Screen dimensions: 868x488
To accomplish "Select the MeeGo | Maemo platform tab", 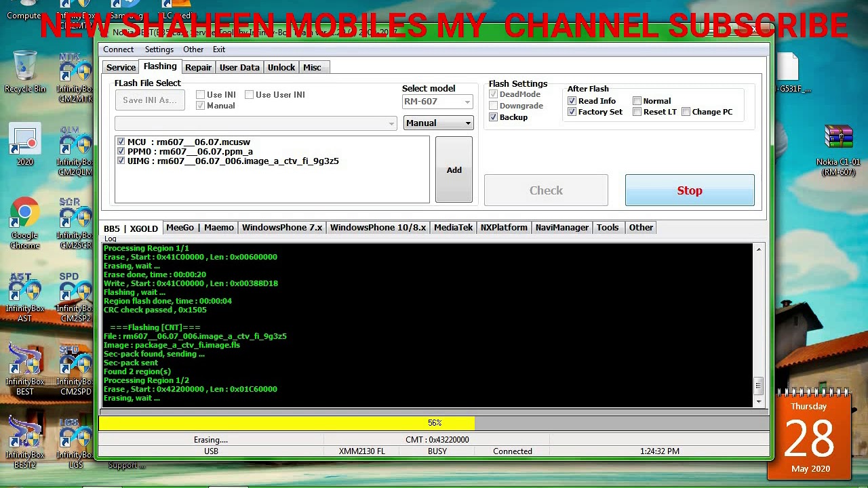I will point(200,228).
